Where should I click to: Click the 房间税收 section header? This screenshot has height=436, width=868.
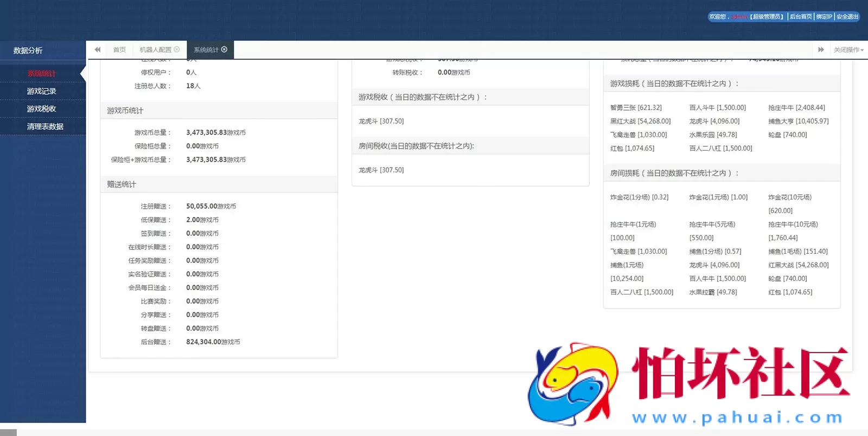pyautogui.click(x=471, y=146)
